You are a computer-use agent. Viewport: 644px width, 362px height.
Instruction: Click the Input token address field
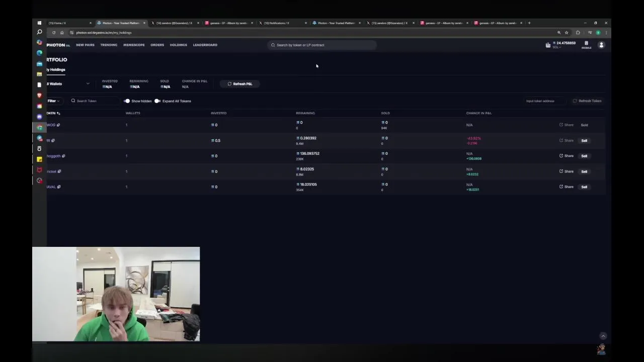545,101
